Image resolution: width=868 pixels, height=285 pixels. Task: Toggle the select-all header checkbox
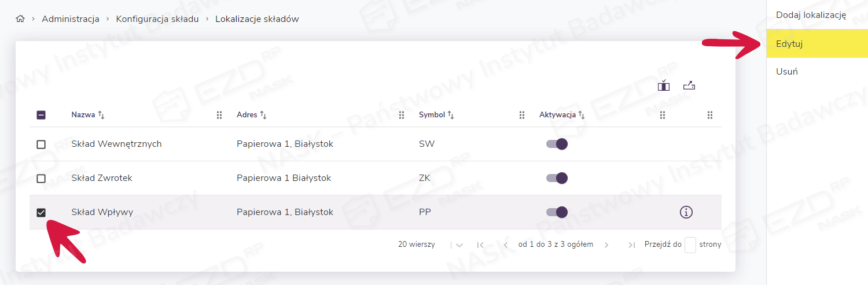point(41,115)
